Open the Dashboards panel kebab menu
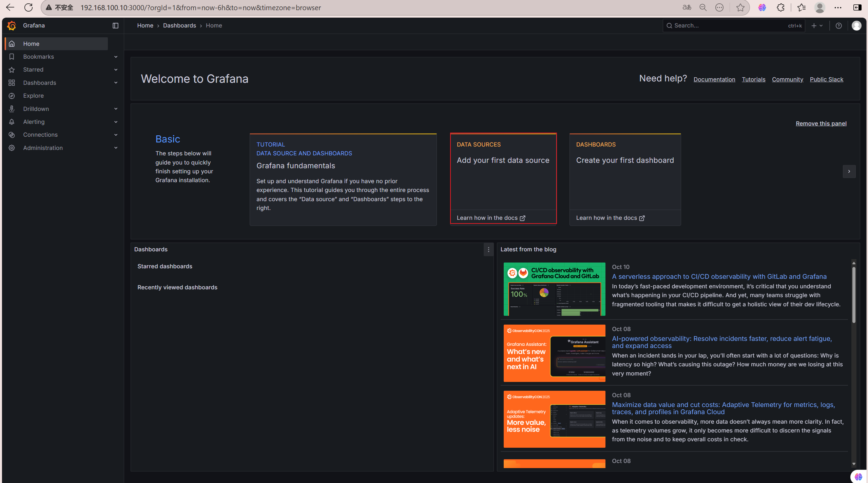Screen dimensions: 868x483 488,250
